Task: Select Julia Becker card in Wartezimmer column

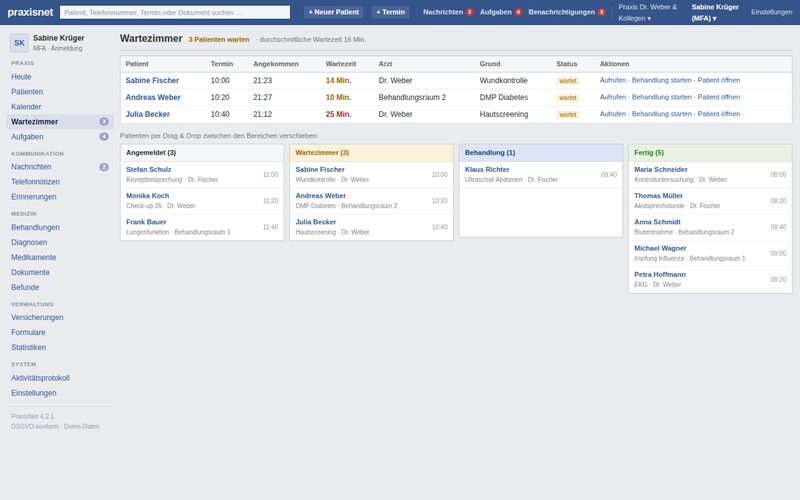Action: [371, 227]
